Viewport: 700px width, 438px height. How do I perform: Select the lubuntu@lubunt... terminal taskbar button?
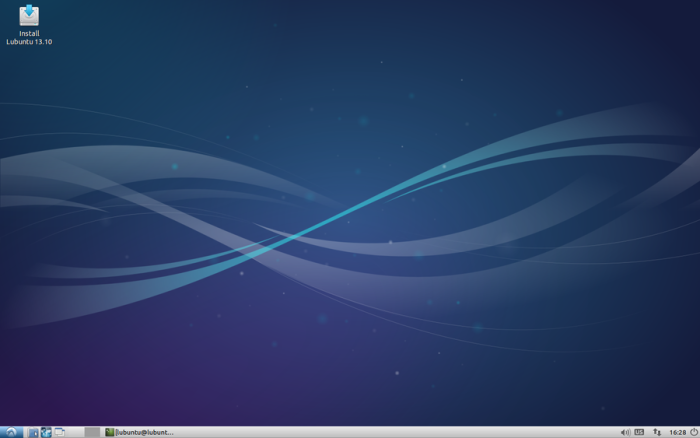(140, 432)
